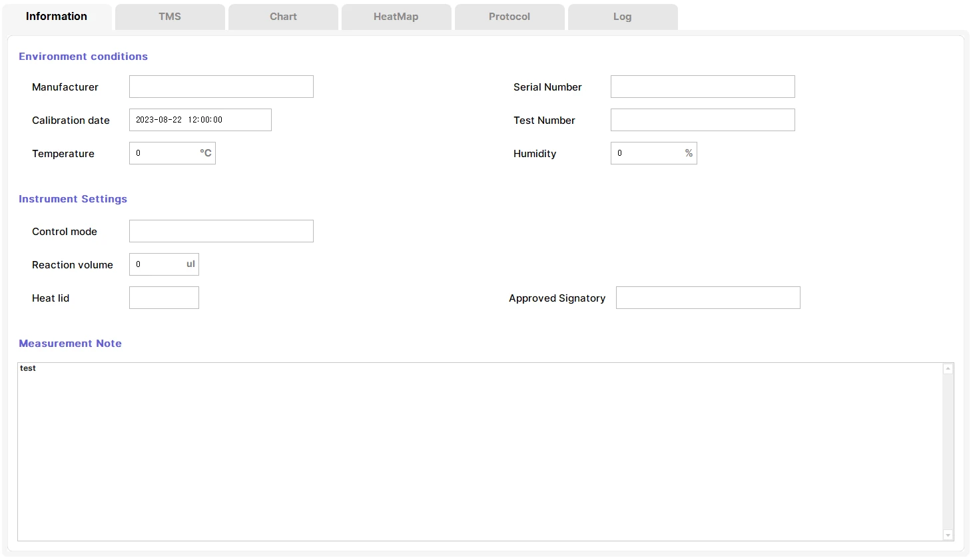973x560 pixels.
Task: Click the Serial Number label
Action: (x=547, y=87)
